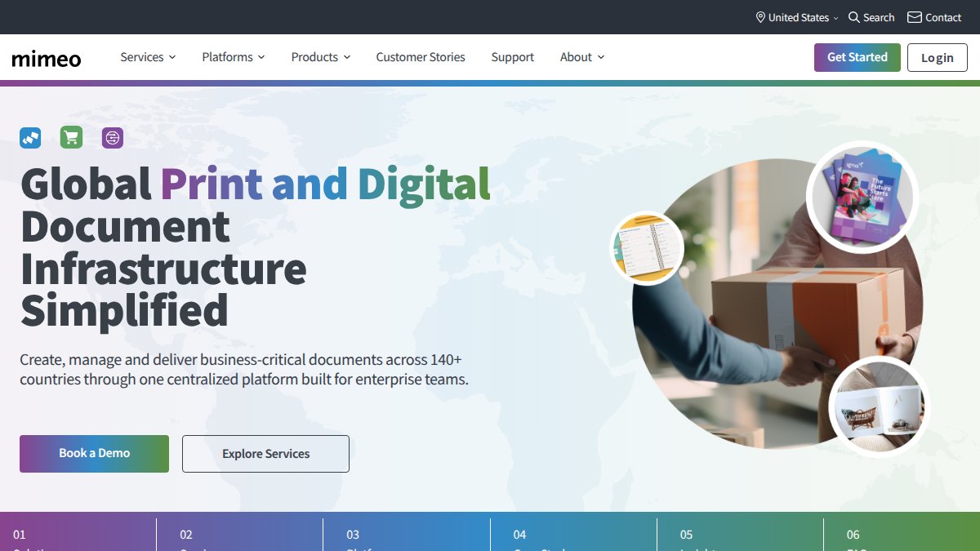Click the mimeo logo
The image size is (980, 551).
pyautogui.click(x=47, y=58)
